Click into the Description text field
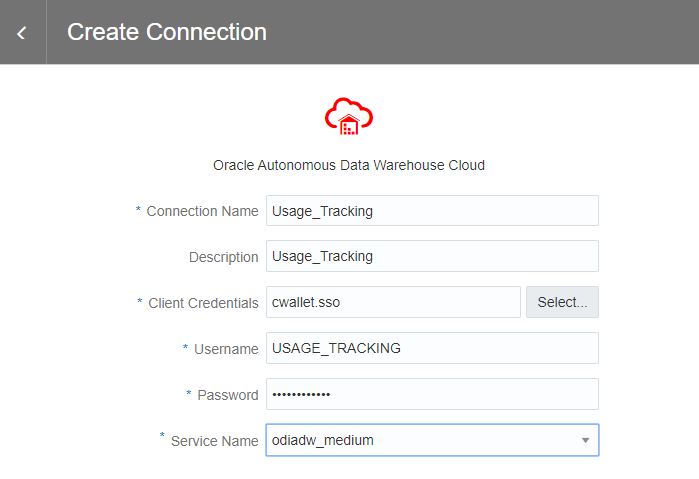 (432, 256)
